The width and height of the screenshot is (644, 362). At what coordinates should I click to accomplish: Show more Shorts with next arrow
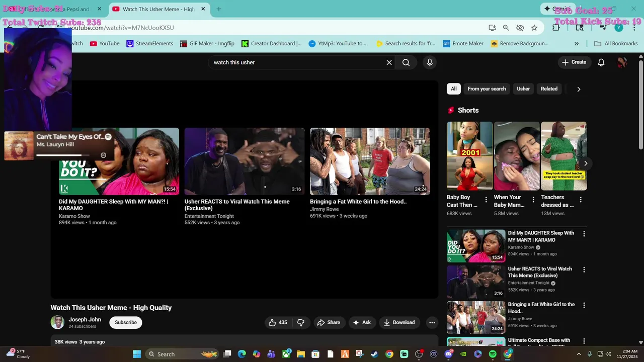coord(586,163)
